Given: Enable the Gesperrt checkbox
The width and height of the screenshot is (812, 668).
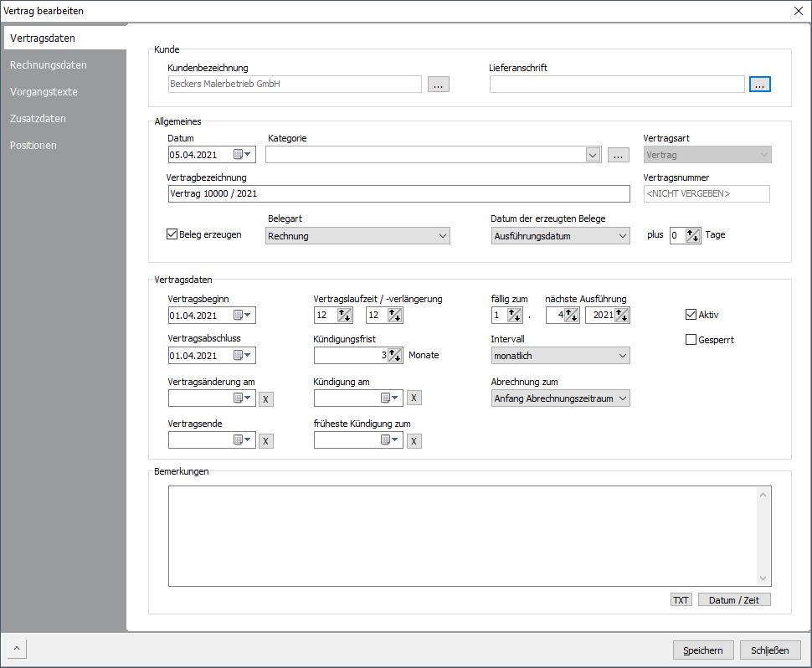Looking at the screenshot, I should click(691, 340).
